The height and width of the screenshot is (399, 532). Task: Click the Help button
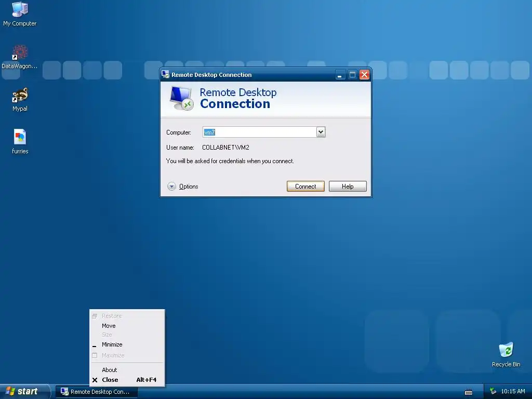[x=348, y=187]
